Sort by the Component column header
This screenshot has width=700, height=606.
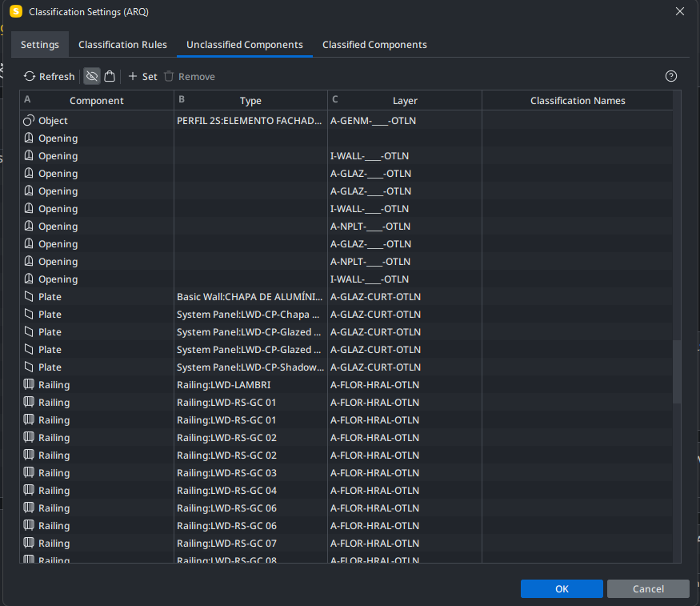coord(97,101)
